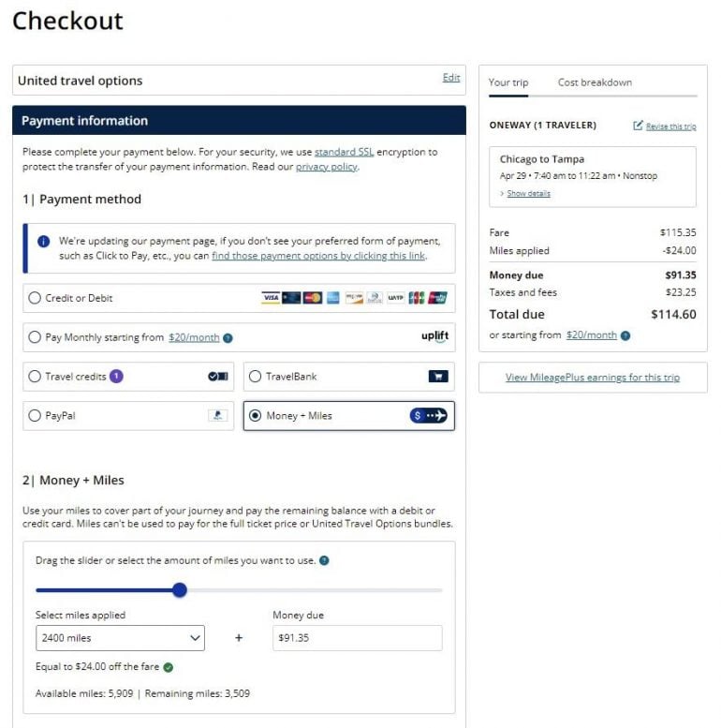Open the Your trip tab
This screenshot has width=721, height=728.
pyautogui.click(x=508, y=82)
